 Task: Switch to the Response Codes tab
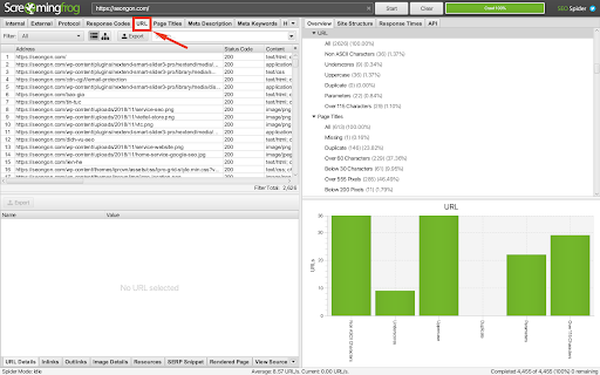pos(108,23)
